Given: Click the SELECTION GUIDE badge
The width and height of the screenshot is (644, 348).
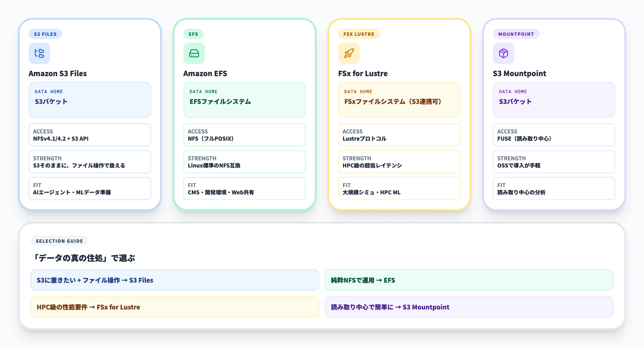Looking at the screenshot, I should [59, 241].
